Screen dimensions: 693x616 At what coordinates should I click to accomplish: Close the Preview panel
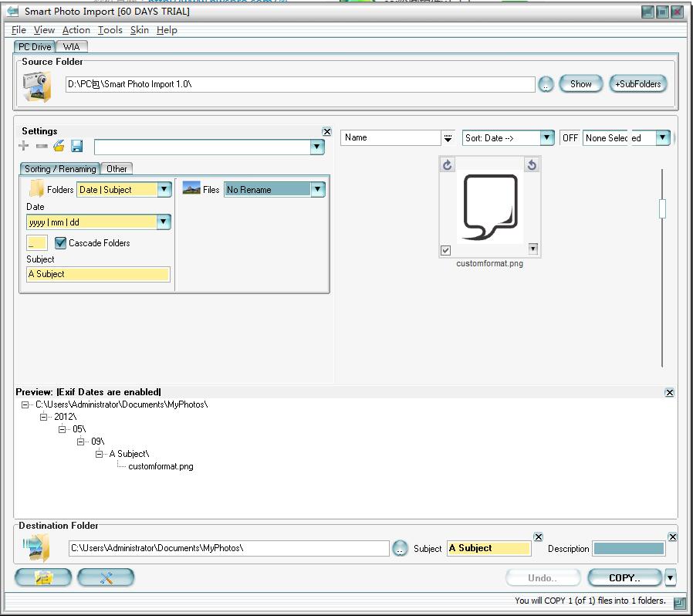click(x=670, y=392)
